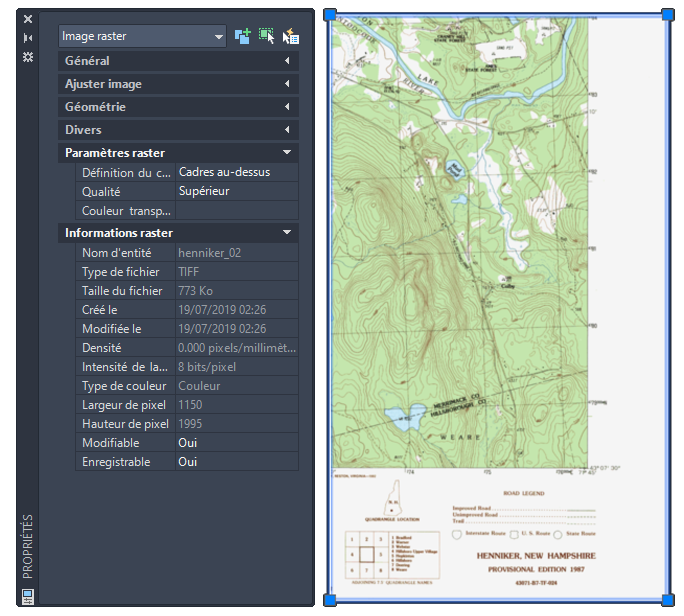This screenshot has width=684, height=616.
Task: Click the Largeur de pixel value 1150
Action: tap(237, 405)
